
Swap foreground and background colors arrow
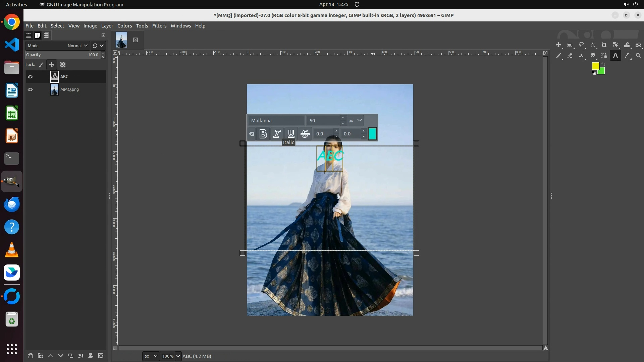pos(603,63)
